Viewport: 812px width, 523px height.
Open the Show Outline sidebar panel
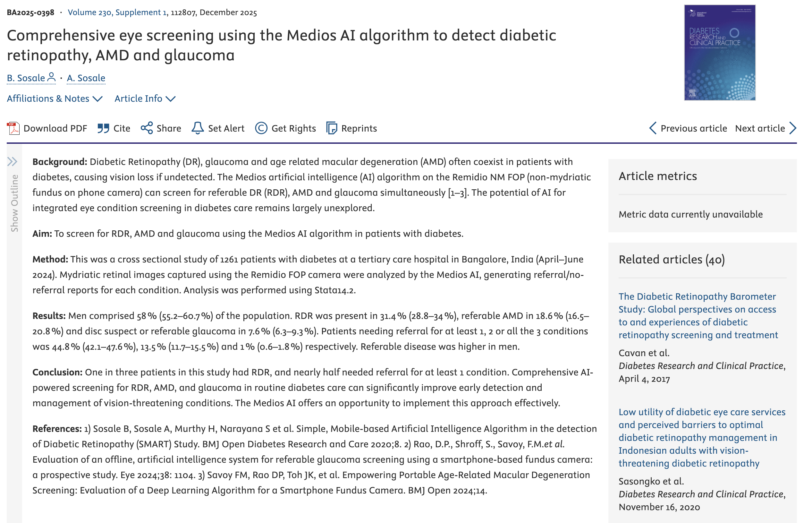[x=14, y=203]
